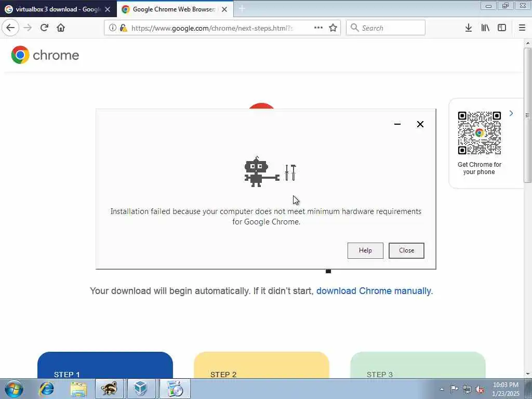Bookmark this page with the star
The image size is (532, 399).
tap(333, 28)
